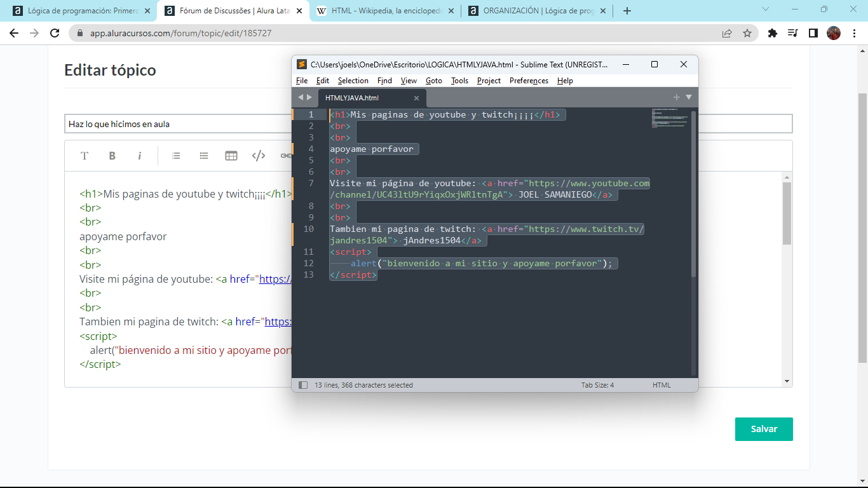Click 'apoyame porfavor' text in forum editor
Screen dimensions: 868x488
click(123, 236)
